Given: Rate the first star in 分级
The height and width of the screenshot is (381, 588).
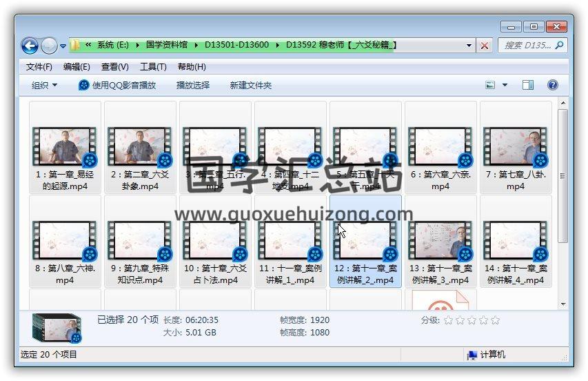Looking at the screenshot, I should click(448, 320).
